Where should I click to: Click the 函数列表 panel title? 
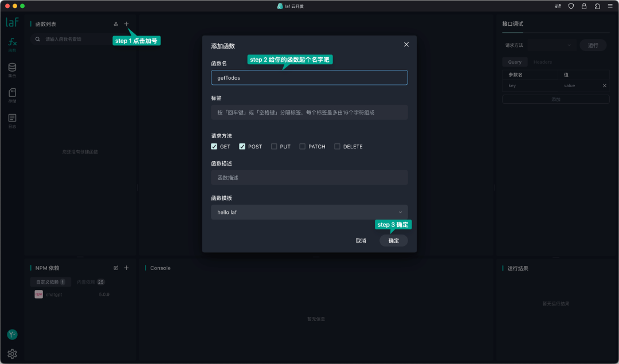tap(46, 24)
